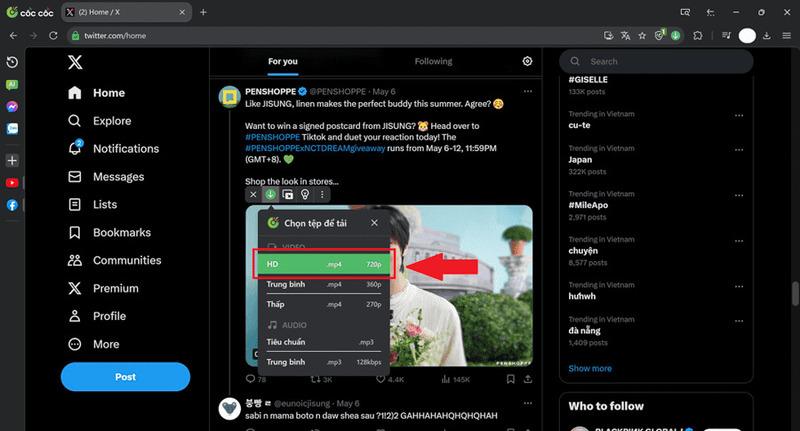Open the timeline settings gear icon
This screenshot has width=800, height=431.
tap(527, 61)
